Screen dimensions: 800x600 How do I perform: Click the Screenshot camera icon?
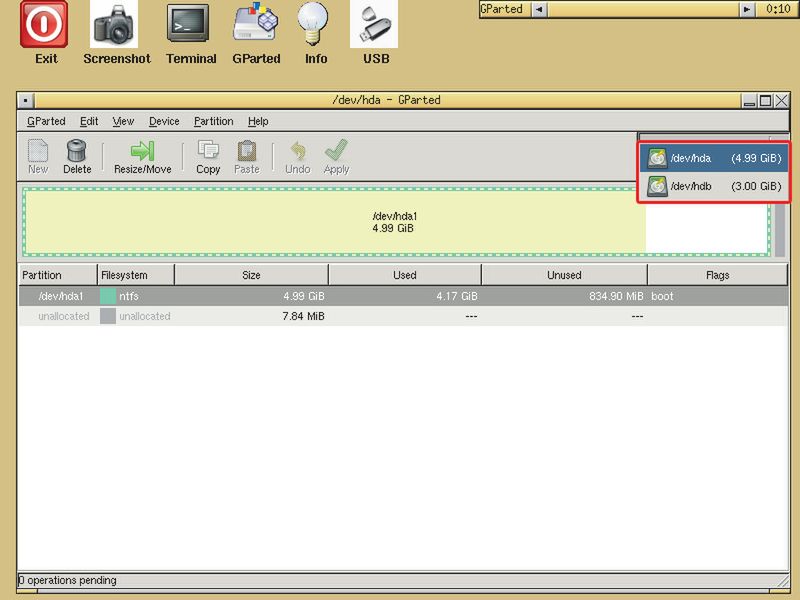[x=116, y=24]
